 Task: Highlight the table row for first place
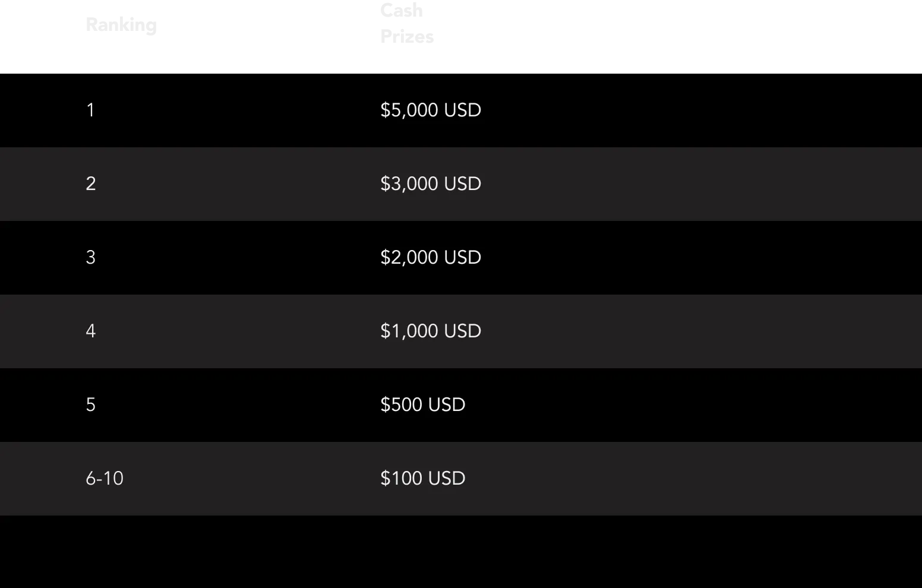coord(653,110)
